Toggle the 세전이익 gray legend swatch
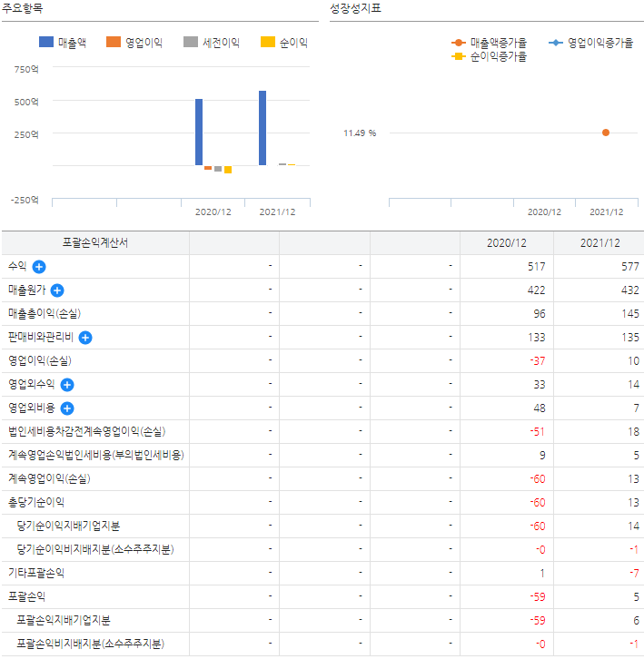Viewport: 644px width, 659px height. [191, 42]
